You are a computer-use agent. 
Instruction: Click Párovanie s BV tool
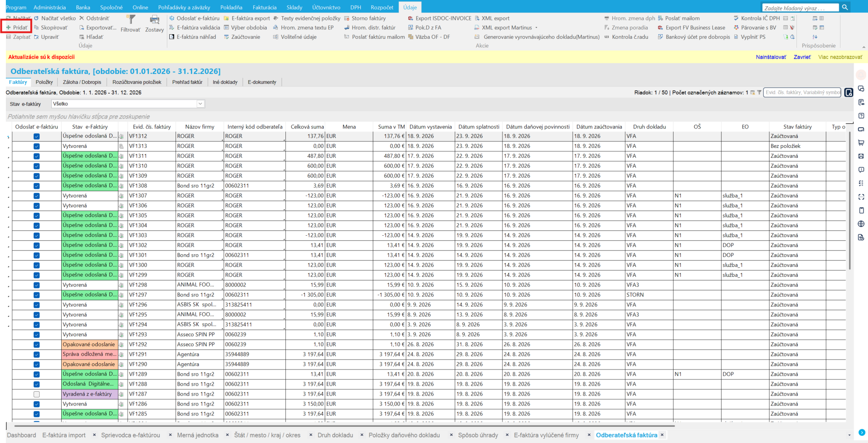(x=755, y=27)
